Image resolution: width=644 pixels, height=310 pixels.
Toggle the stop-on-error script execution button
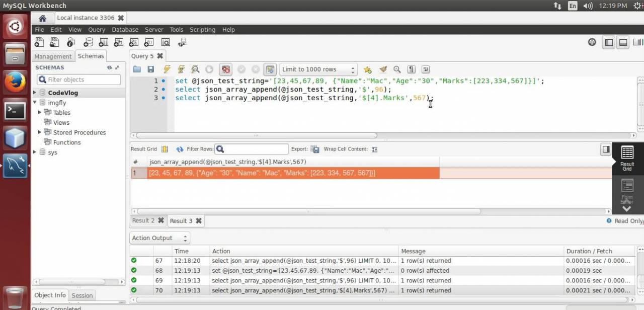click(226, 69)
